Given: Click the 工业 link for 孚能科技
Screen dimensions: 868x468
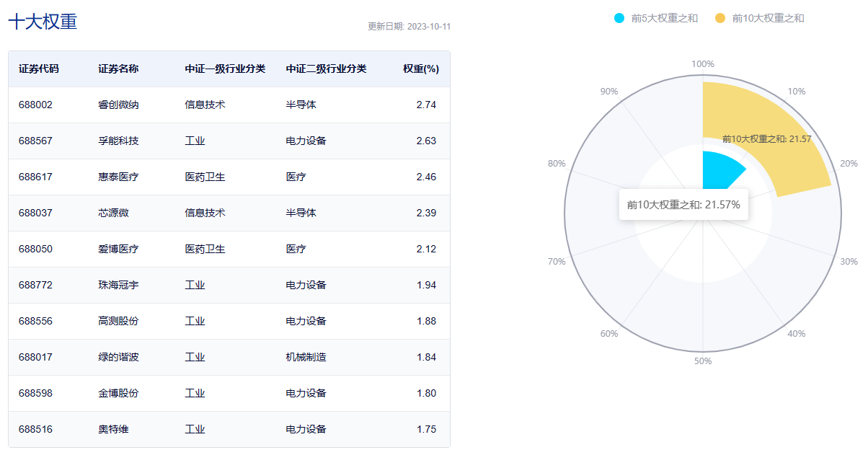Looking at the screenshot, I should tap(195, 141).
